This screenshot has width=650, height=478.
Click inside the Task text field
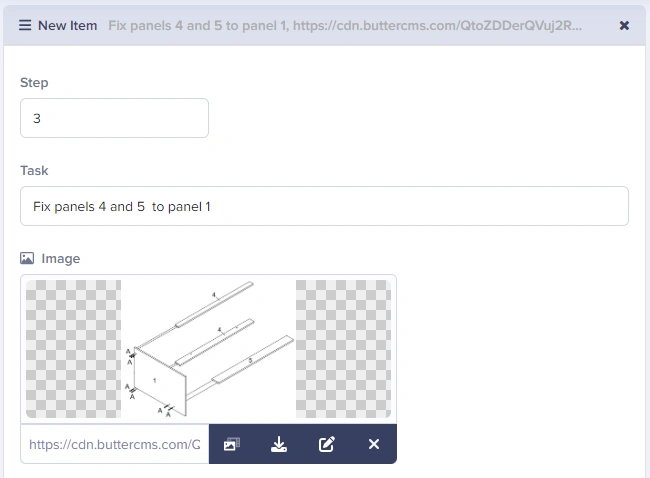tap(325, 206)
